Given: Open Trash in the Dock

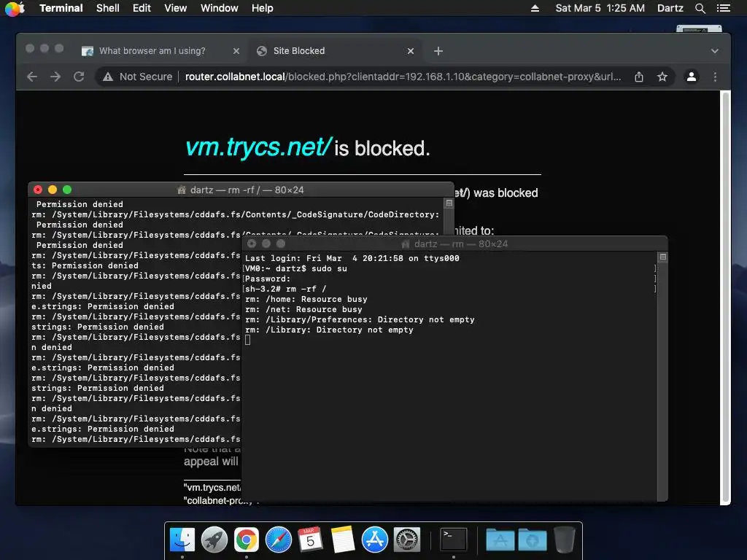Looking at the screenshot, I should [565, 540].
